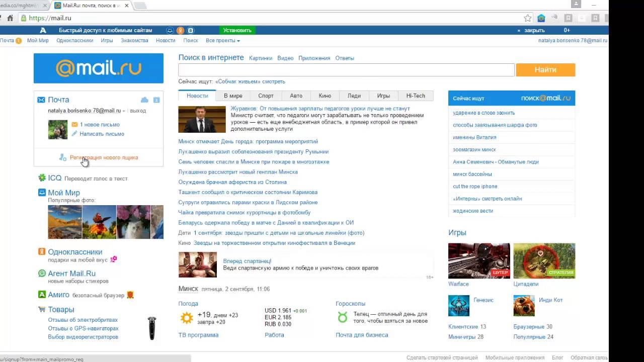
Task: Click Регистрация нового ящика link
Action: pyautogui.click(x=104, y=157)
